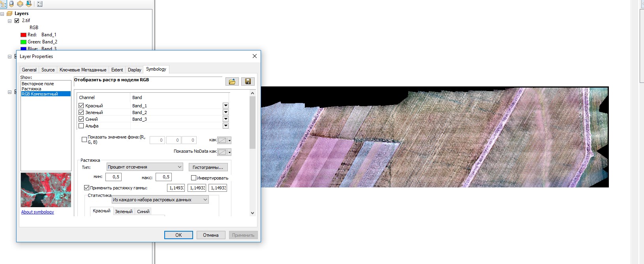
Task: Check the Инвертировать checkbox
Action: (x=193, y=178)
